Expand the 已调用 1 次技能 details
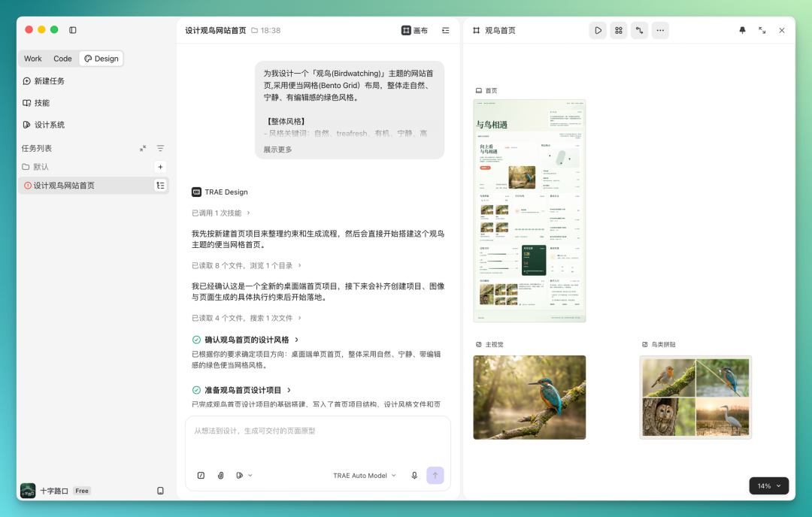This screenshot has height=517, width=812. [x=221, y=213]
